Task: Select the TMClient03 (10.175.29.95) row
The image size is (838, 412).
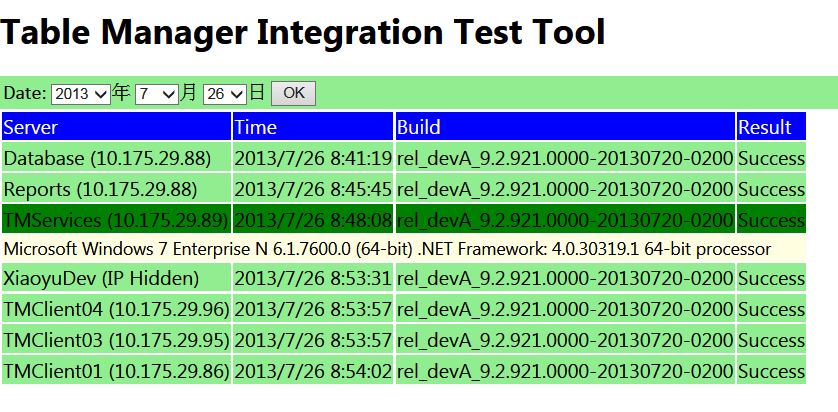Action: tap(116, 340)
